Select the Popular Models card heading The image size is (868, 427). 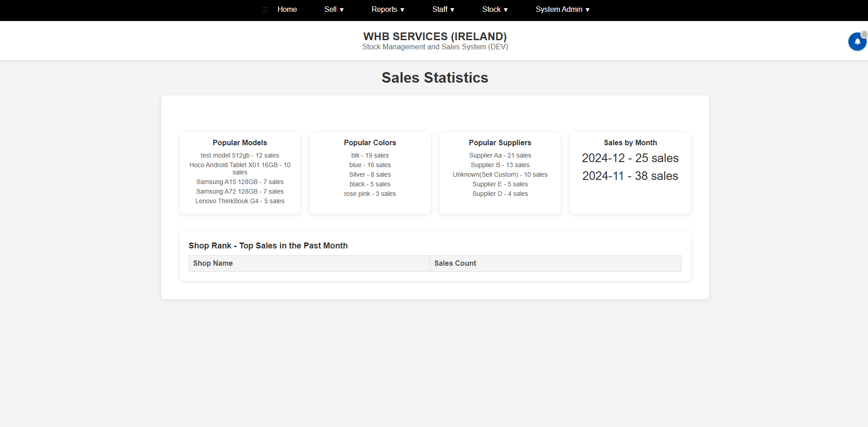(240, 143)
